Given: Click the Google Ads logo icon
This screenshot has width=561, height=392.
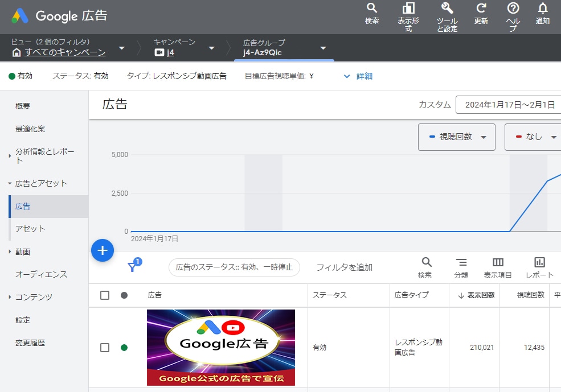Looking at the screenshot, I should 20,16.
